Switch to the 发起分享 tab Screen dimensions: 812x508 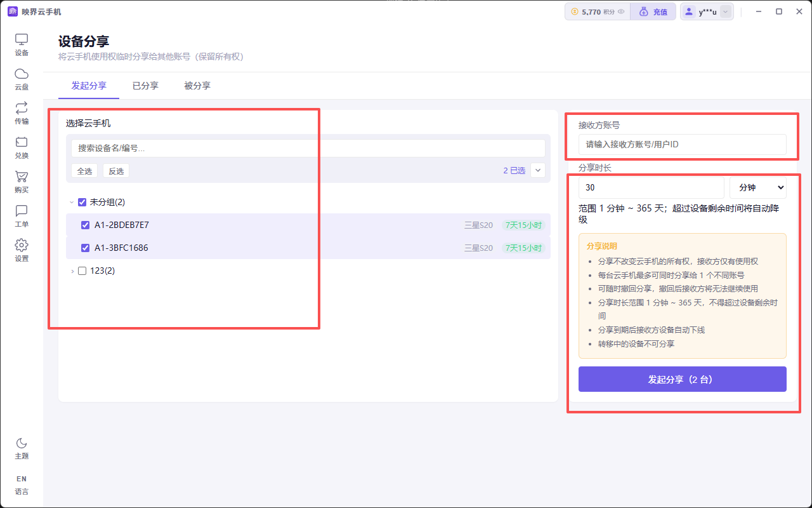pyautogui.click(x=89, y=86)
